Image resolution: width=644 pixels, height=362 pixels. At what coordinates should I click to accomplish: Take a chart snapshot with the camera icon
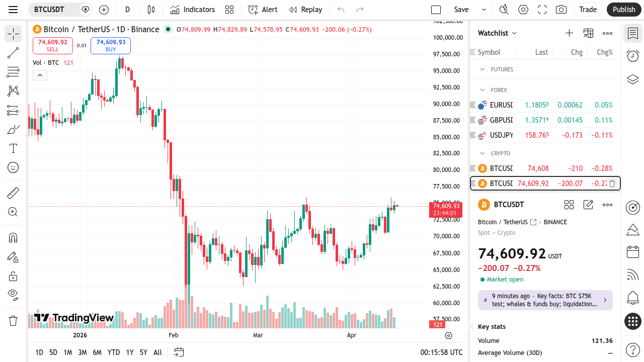coord(561,10)
